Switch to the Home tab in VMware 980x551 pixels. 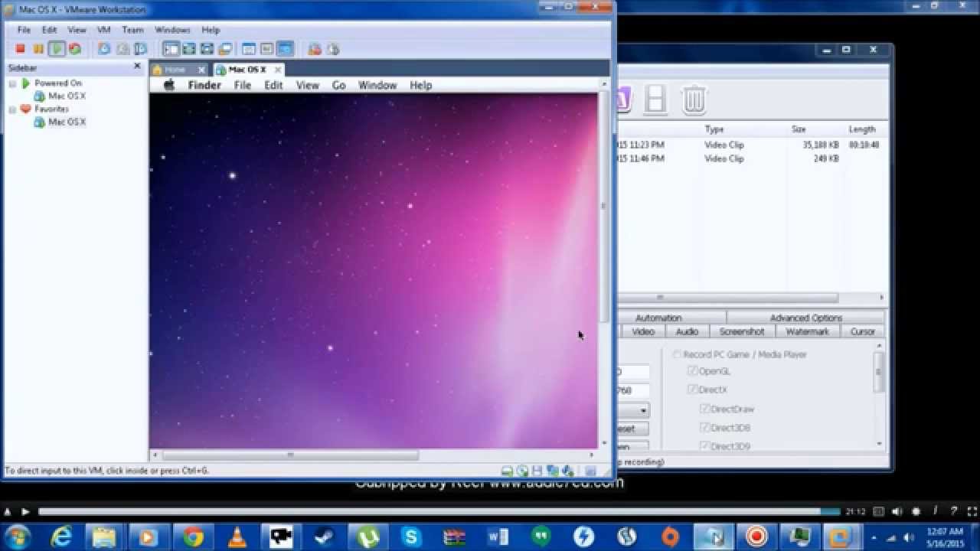pyautogui.click(x=175, y=70)
